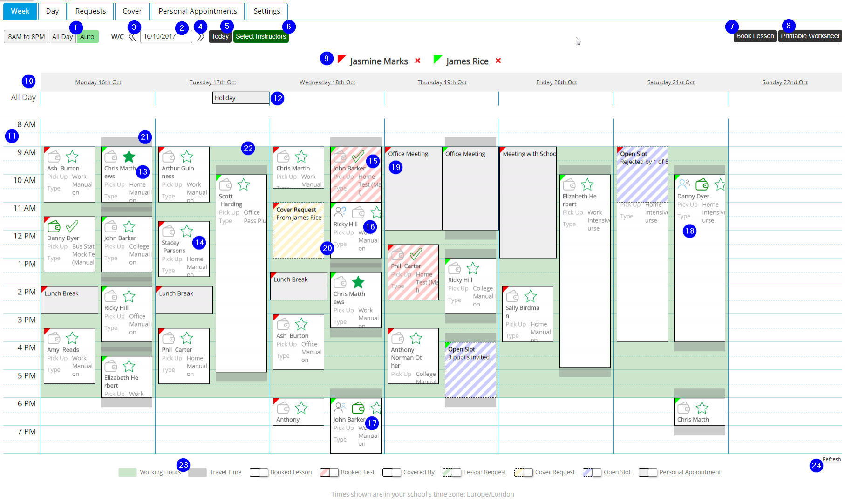Open Sunday 22nd Oct day link
Viewport: 845px width, 504px height.
[x=785, y=82]
